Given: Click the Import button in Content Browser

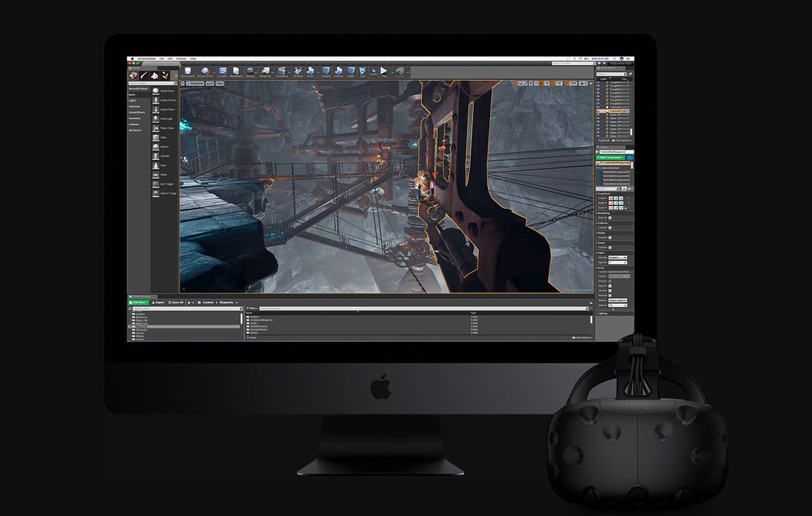Looking at the screenshot, I should [158, 302].
